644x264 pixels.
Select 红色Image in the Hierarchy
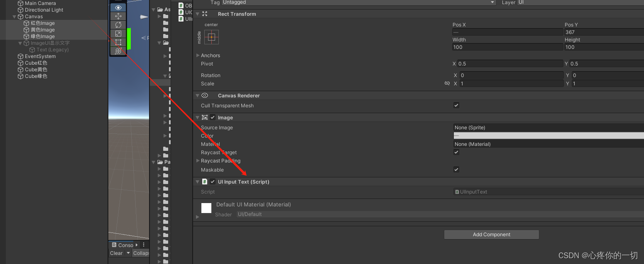click(39, 23)
